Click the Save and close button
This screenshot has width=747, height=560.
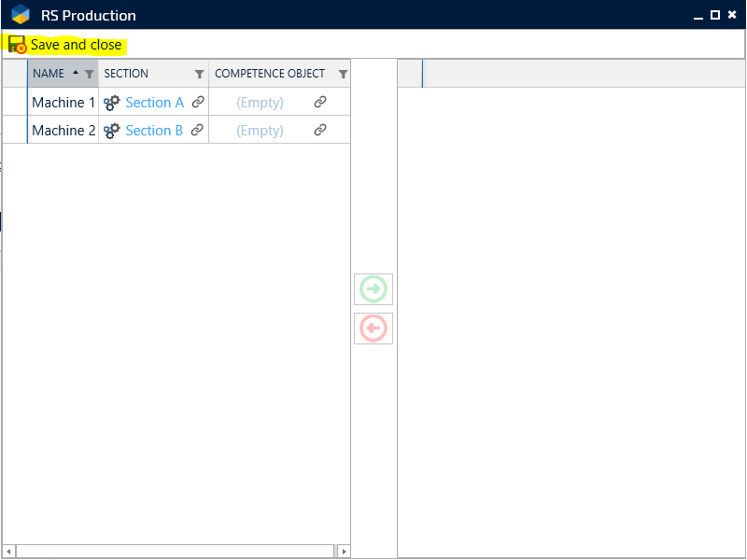[x=75, y=45]
